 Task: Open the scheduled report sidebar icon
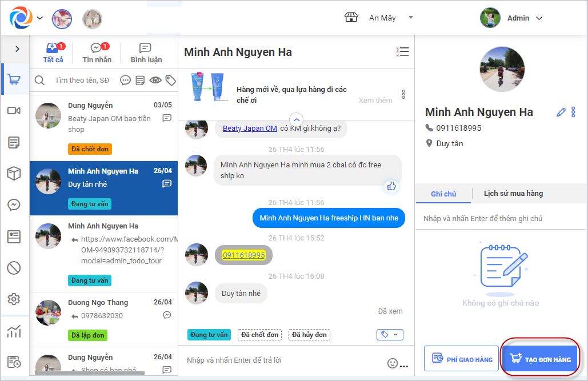coord(14,362)
